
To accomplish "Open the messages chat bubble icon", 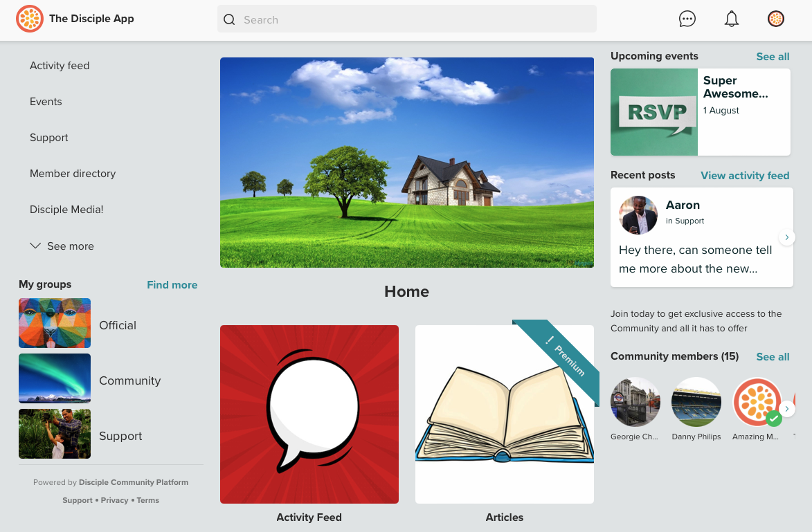I will point(687,19).
